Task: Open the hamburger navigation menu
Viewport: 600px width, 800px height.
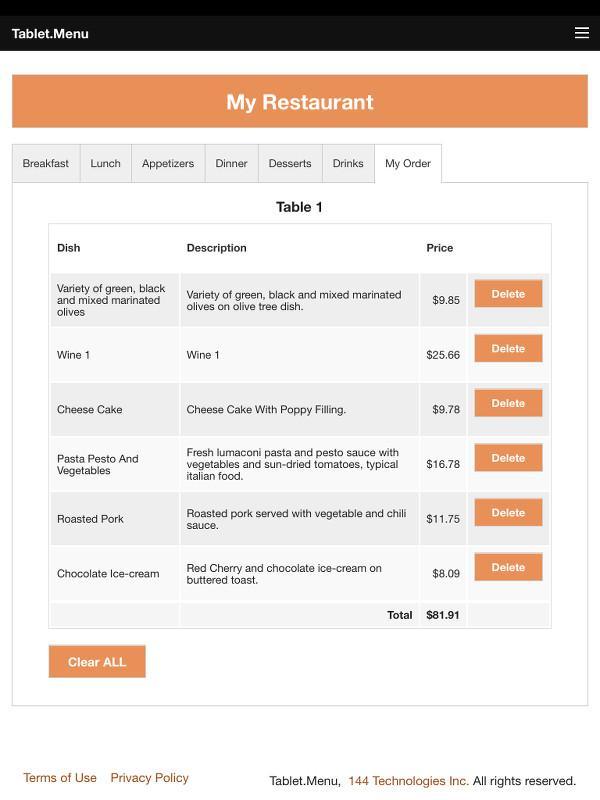Action: click(581, 31)
